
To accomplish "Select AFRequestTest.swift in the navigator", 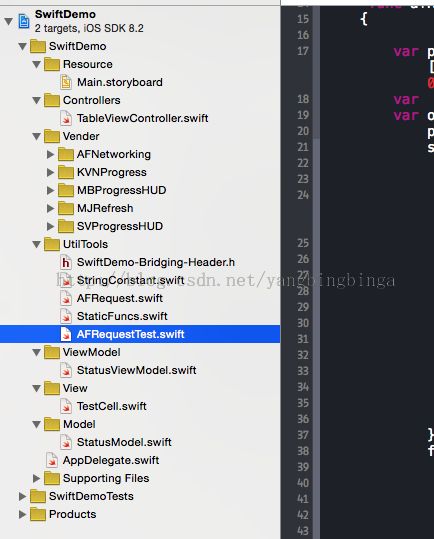I will point(140,334).
